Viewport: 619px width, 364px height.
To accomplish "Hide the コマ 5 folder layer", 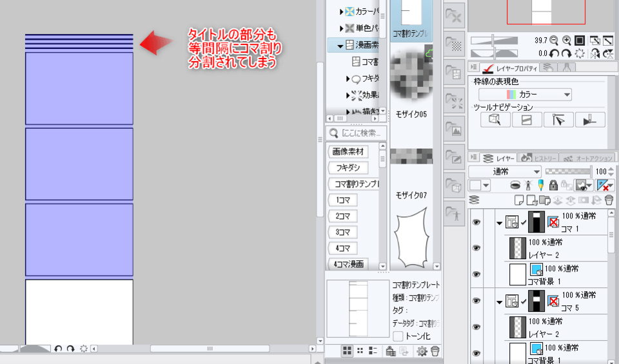I will [x=477, y=301].
